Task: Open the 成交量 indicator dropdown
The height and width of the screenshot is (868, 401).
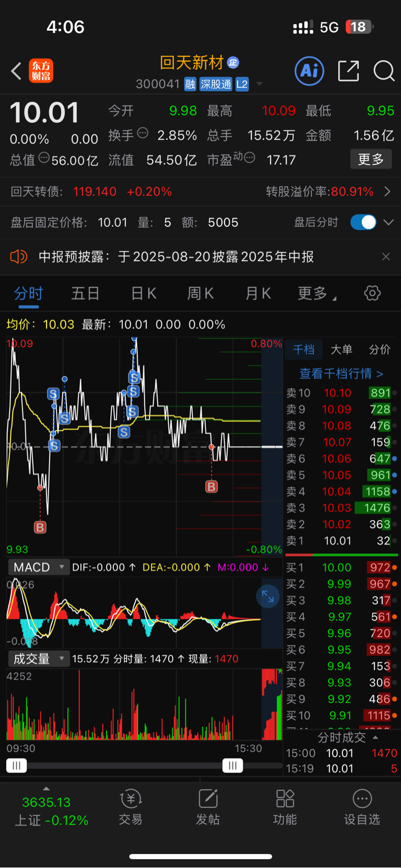Action: [39, 659]
